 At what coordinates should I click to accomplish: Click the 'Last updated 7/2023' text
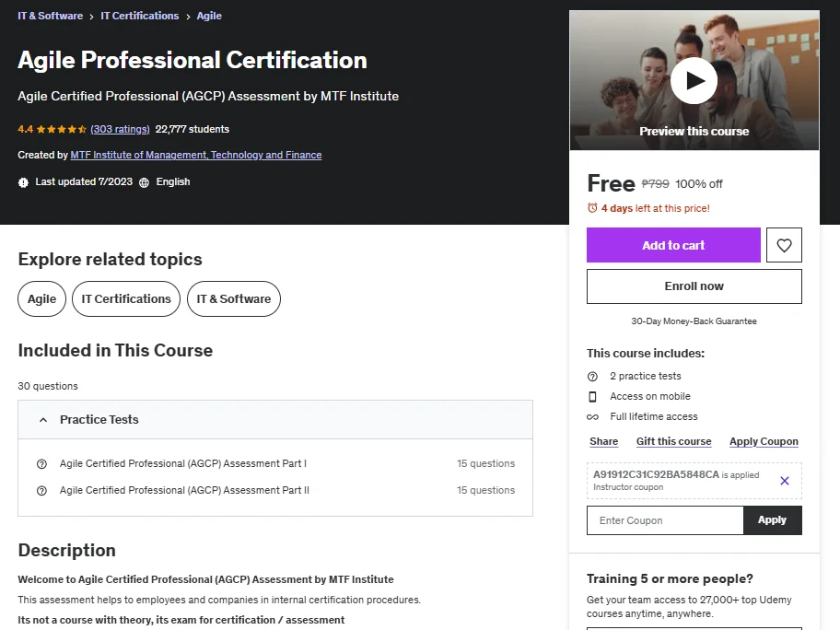[84, 182]
